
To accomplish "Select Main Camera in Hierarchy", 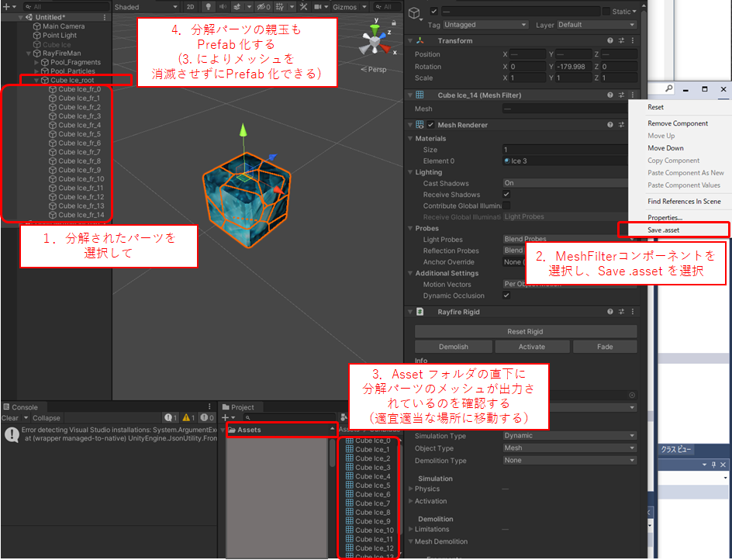I will pyautogui.click(x=64, y=26).
